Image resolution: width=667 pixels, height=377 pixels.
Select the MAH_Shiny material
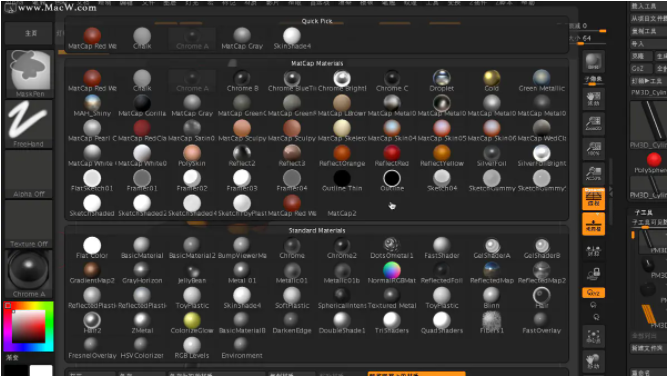click(92, 106)
